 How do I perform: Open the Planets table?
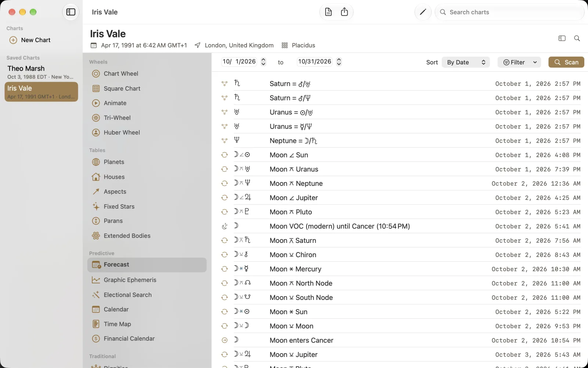pyautogui.click(x=147, y=162)
